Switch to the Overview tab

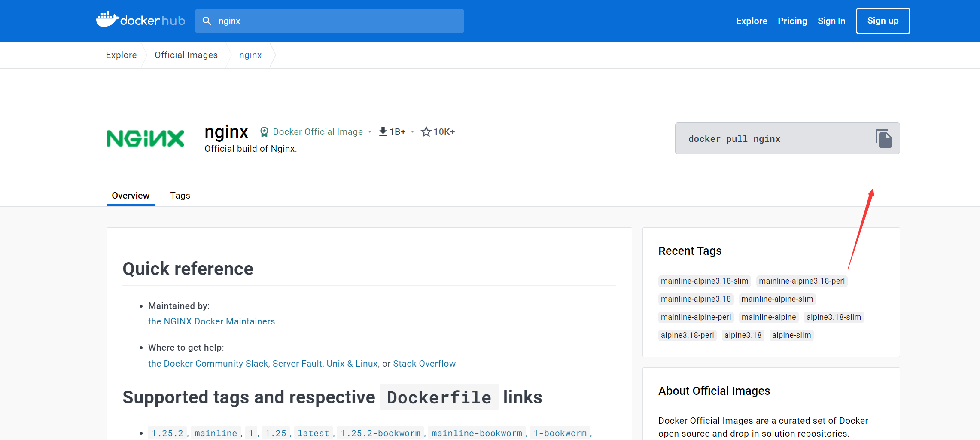point(131,196)
